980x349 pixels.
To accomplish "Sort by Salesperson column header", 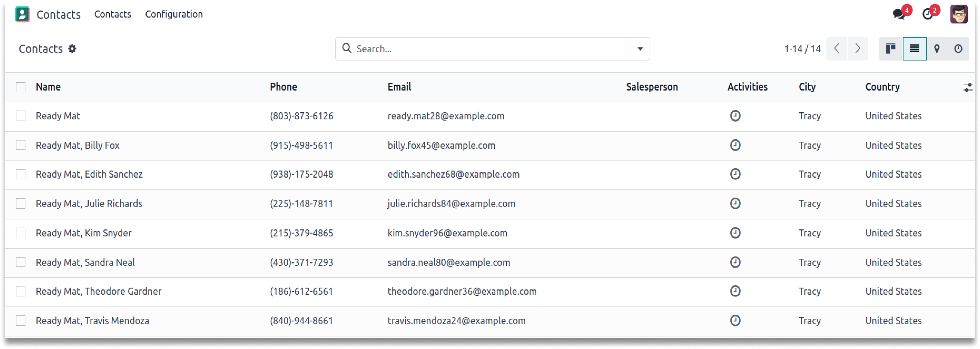I will [652, 87].
